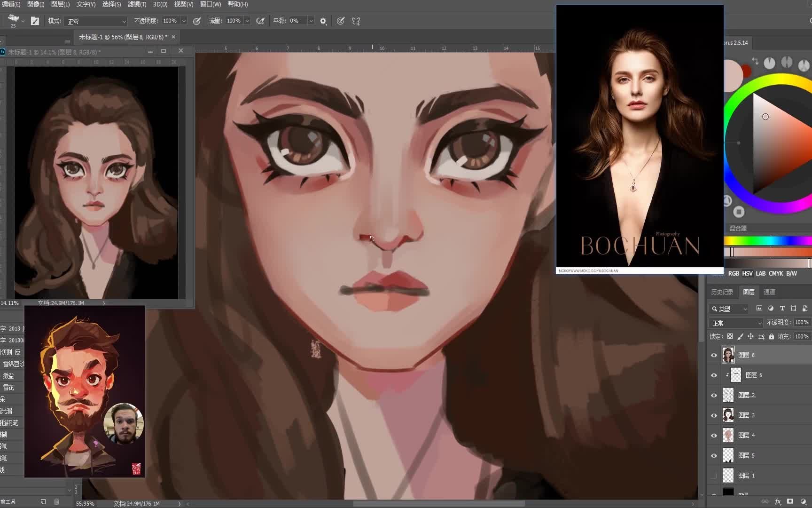
Task: Select the 图层 3 layer thumbnail
Action: coord(728,415)
